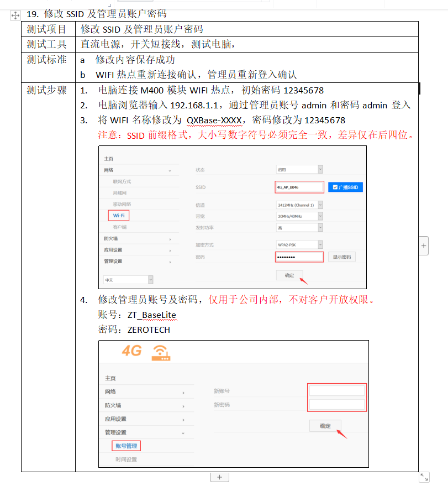Click 主页 in the 4G account screenshot
Screen dimensions: 448x486
click(x=110, y=378)
